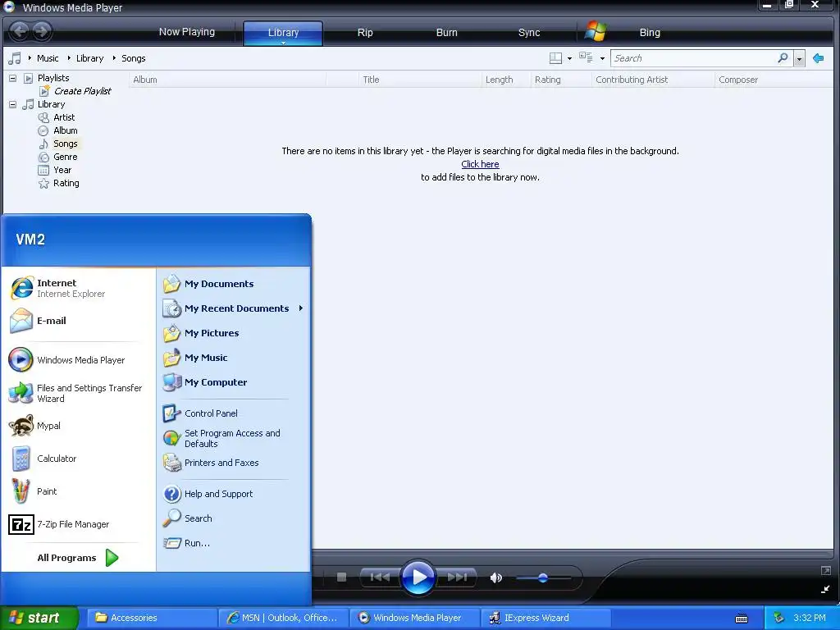This screenshot has height=630, width=840.
Task: Click the music note category icon in breadcrumb
Action: point(15,58)
